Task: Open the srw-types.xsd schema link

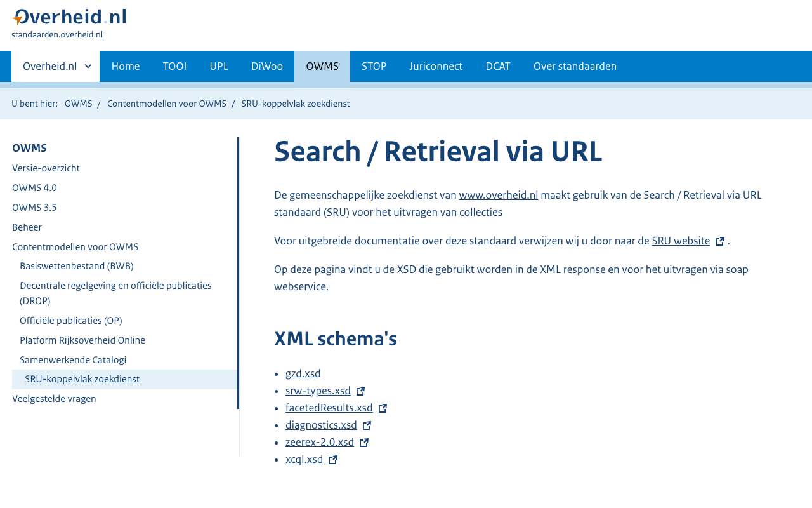Action: point(318,391)
